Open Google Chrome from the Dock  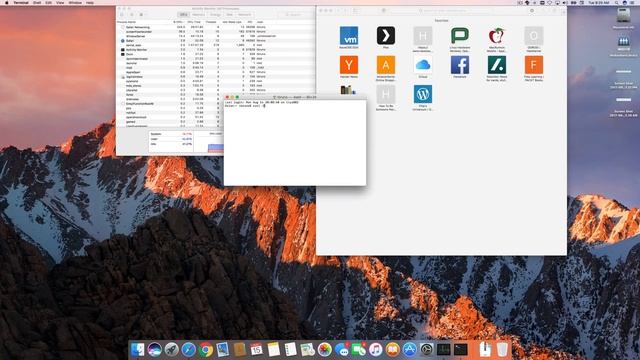206,350
